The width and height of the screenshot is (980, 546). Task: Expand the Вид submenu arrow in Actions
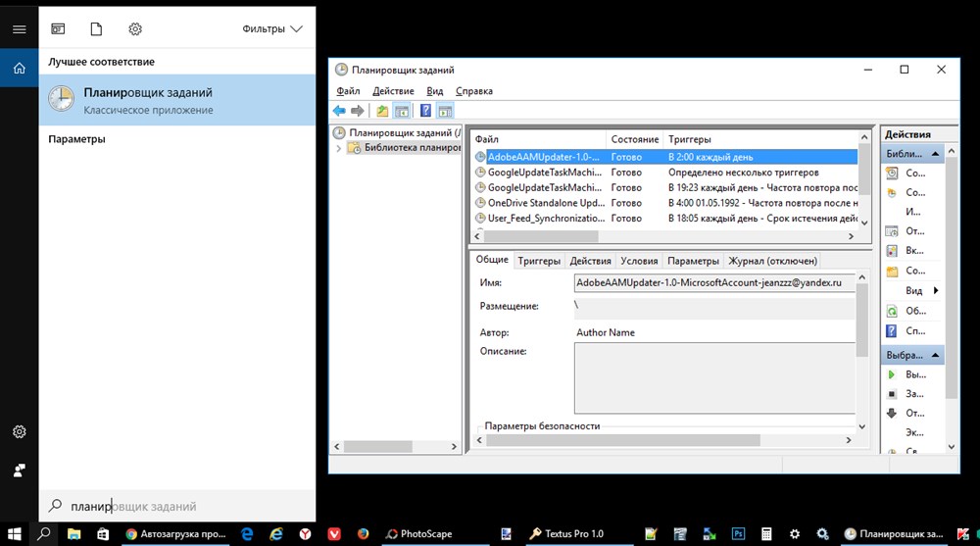pyautogui.click(x=935, y=290)
